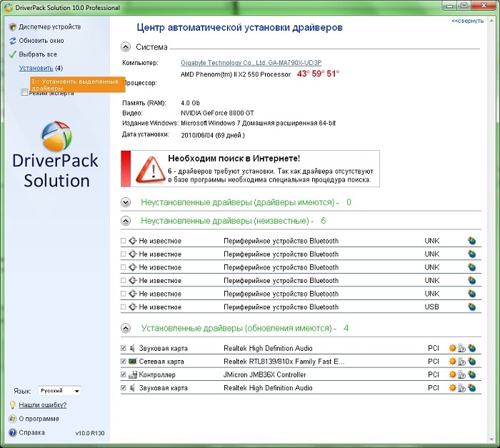
Task: Toggle the Режим эксперта checkbox
Action: 24,93
